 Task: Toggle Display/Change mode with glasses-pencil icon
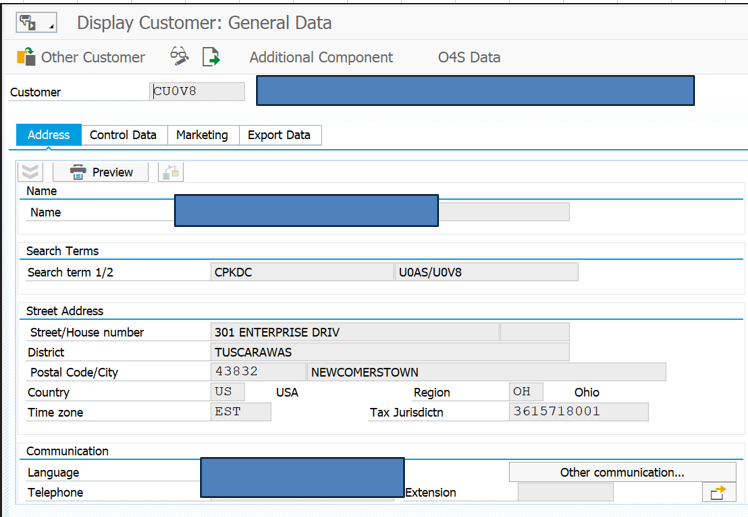coord(179,56)
